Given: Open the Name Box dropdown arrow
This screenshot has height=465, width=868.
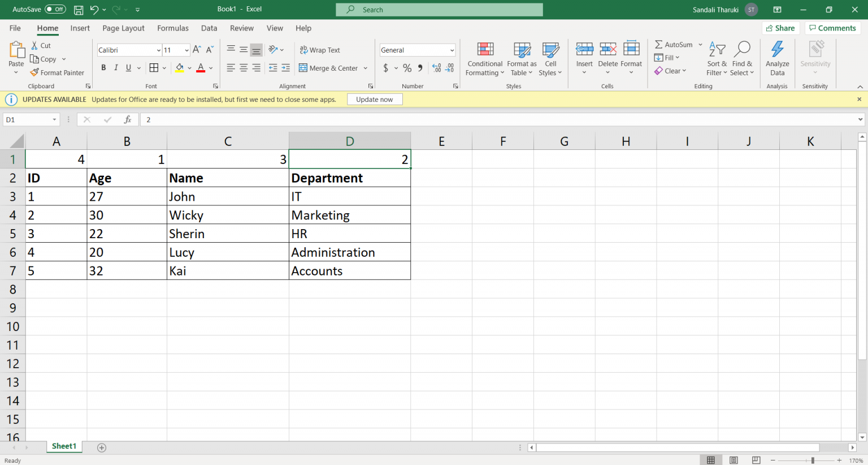Looking at the screenshot, I should [x=54, y=119].
